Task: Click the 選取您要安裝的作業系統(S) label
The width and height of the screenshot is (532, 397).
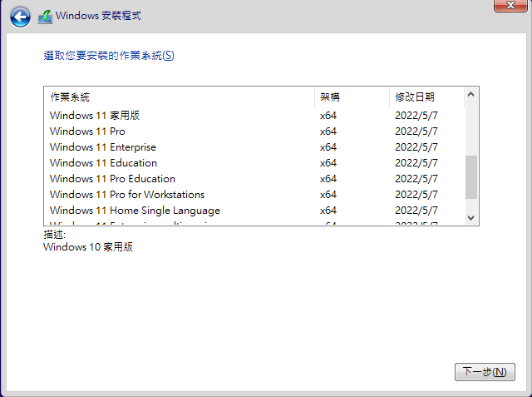Action: point(109,56)
